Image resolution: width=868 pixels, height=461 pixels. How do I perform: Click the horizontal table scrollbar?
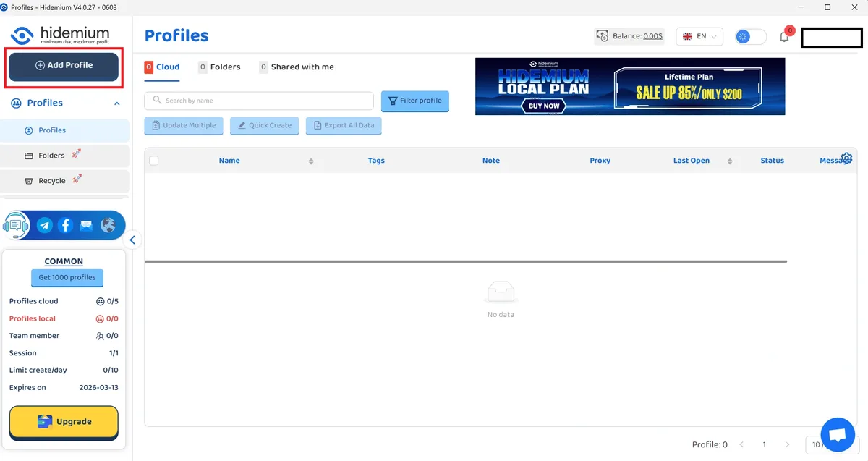(465, 261)
